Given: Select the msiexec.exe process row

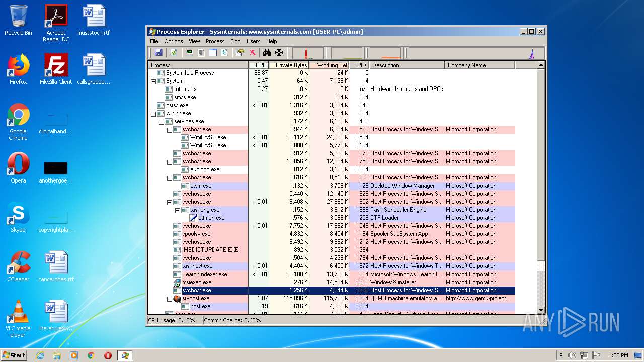Looking at the screenshot, I should tap(332, 282).
